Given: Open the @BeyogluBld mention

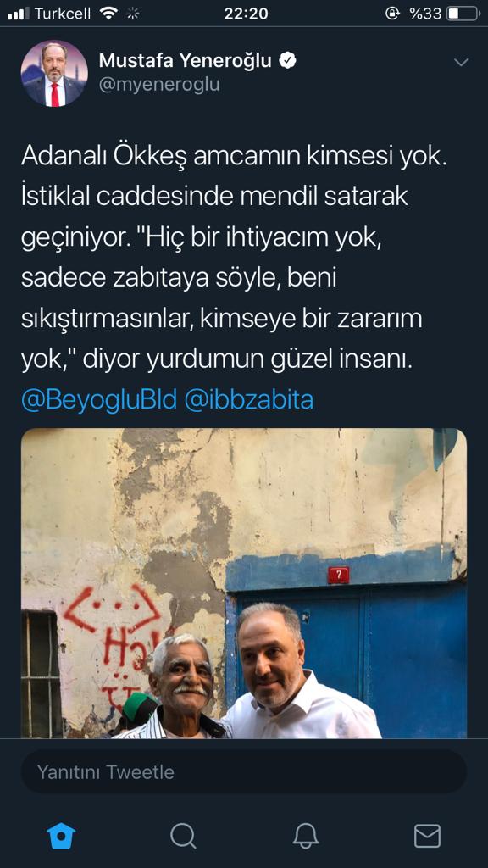Looking at the screenshot, I should [x=99, y=400].
